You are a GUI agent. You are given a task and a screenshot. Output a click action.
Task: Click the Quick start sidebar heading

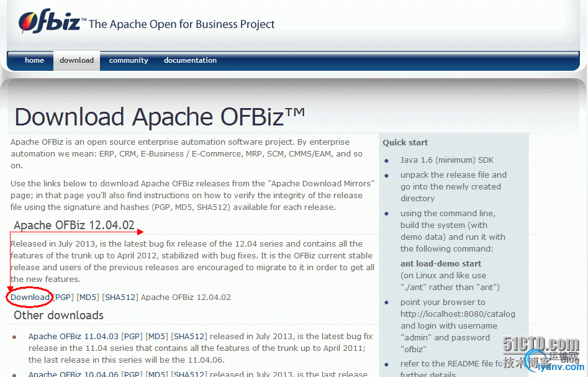click(405, 143)
